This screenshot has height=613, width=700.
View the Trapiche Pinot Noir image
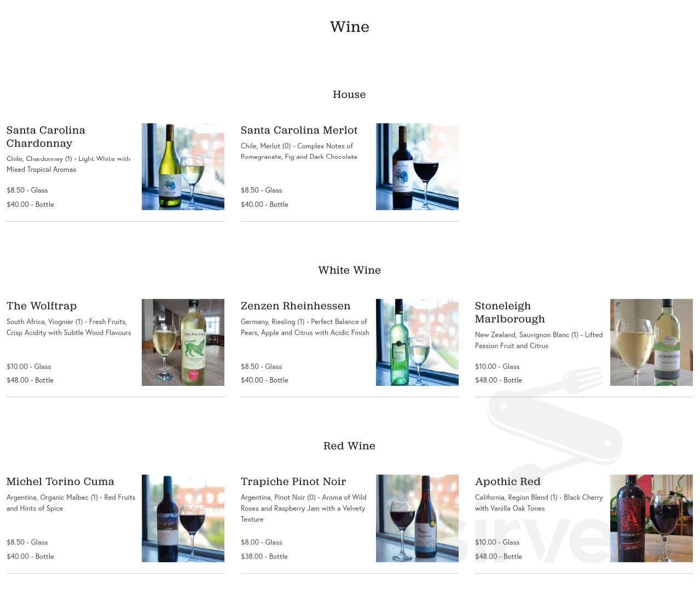pos(417,518)
